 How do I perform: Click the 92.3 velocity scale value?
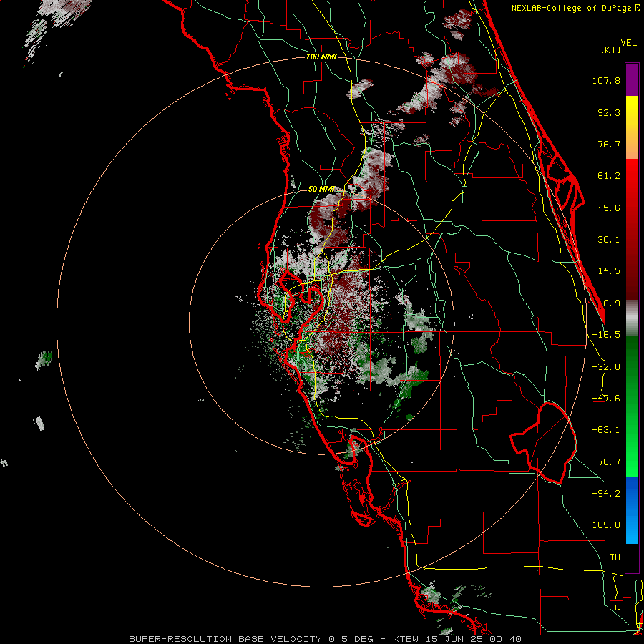tap(609, 112)
